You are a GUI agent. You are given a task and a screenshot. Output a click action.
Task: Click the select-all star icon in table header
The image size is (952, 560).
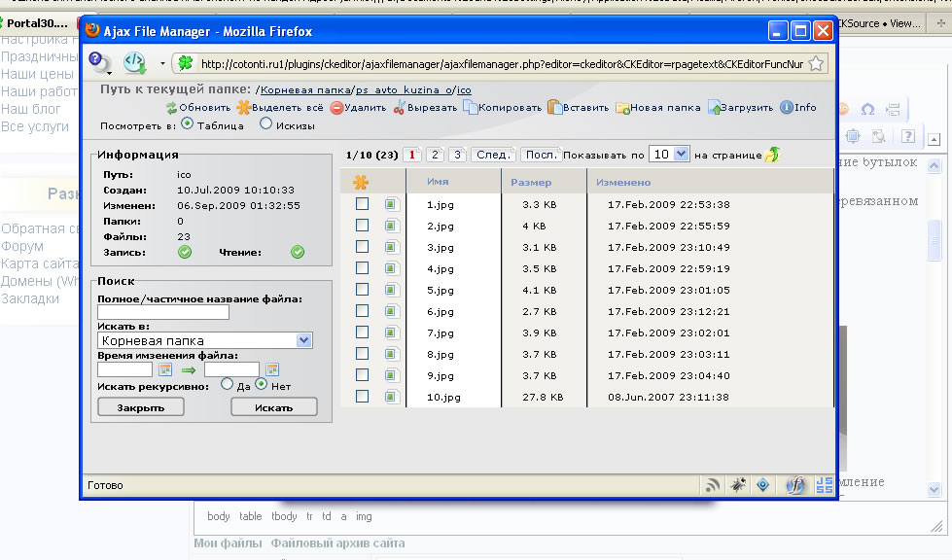point(361,182)
